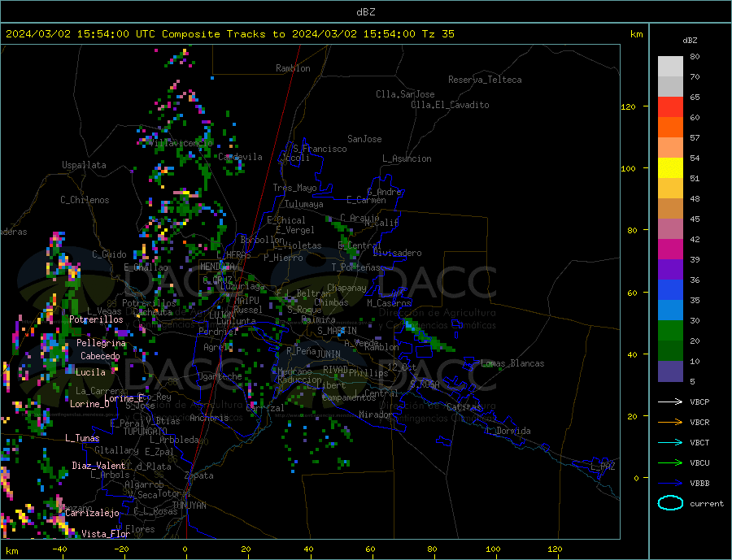
Task: Click the Chapanay map label
Action: [x=346, y=288]
